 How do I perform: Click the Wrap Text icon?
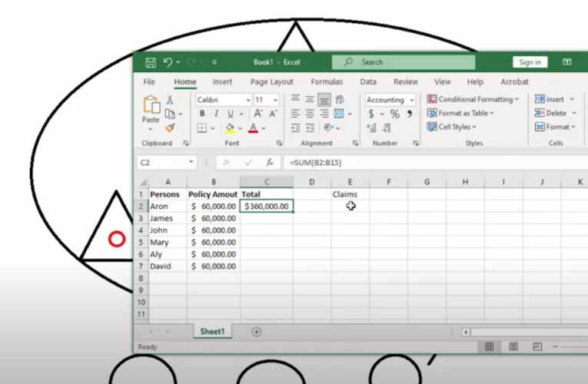(340, 99)
